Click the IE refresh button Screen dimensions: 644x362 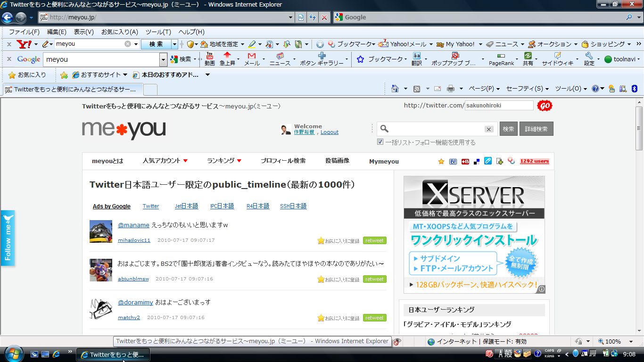(x=313, y=17)
